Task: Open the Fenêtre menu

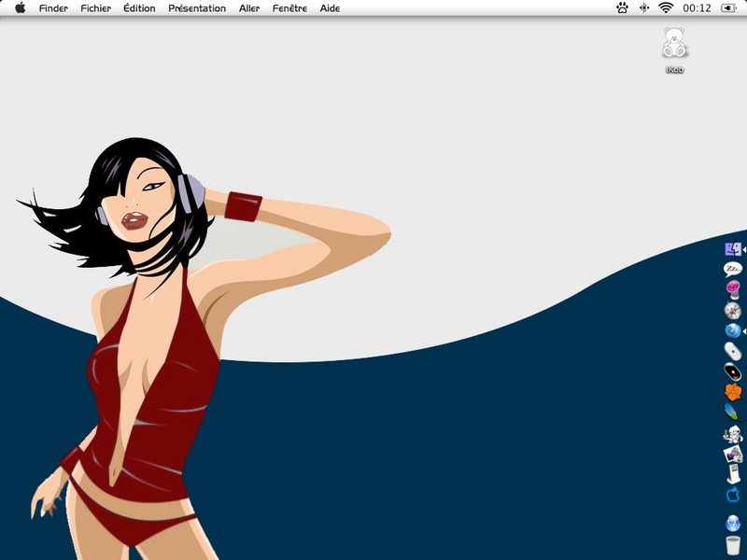Action: click(289, 8)
